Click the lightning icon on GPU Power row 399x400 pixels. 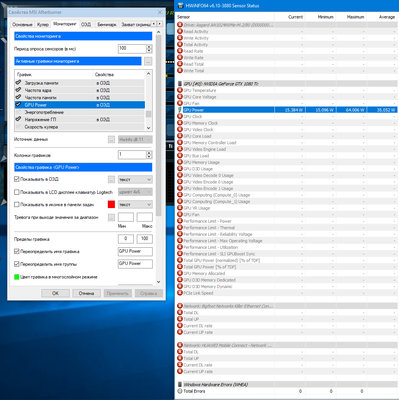point(180,110)
